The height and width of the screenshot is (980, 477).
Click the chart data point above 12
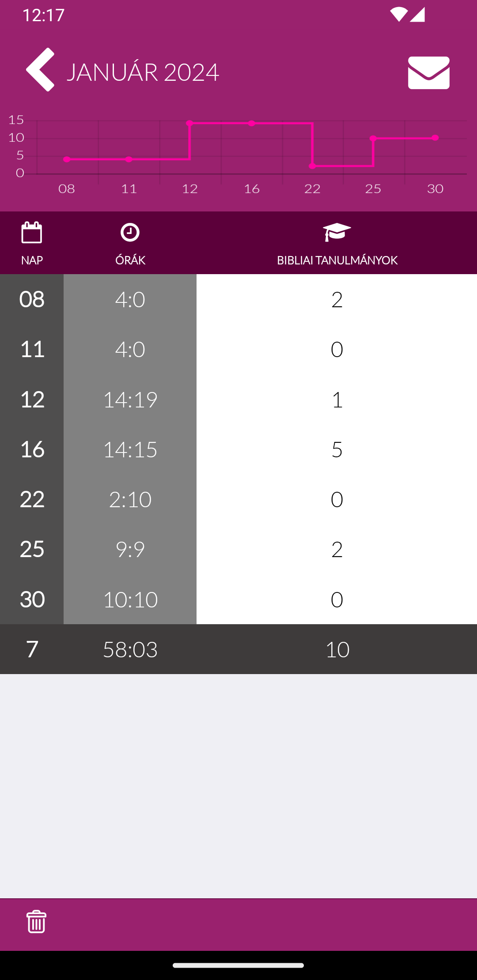[189, 123]
